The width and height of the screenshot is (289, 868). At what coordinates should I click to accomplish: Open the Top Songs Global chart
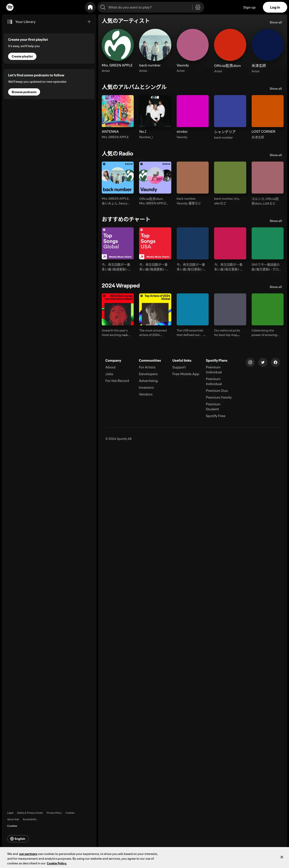coord(118,243)
